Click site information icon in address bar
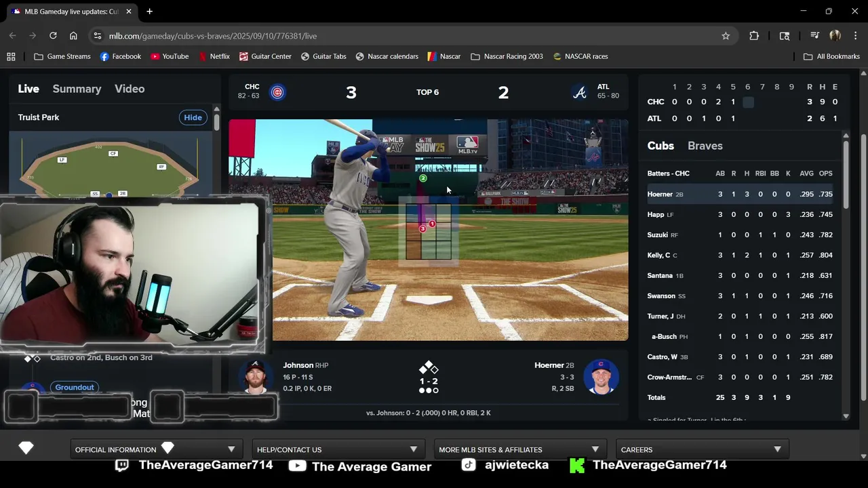Viewport: 868px width, 488px height. [97, 36]
